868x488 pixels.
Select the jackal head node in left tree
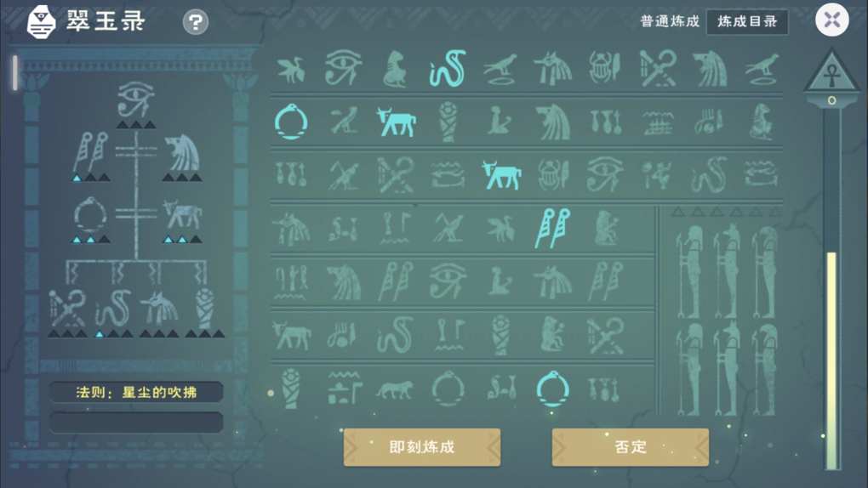[182, 153]
